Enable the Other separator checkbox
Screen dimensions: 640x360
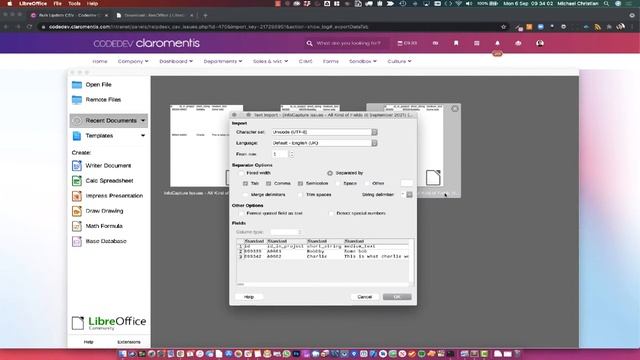367,184
